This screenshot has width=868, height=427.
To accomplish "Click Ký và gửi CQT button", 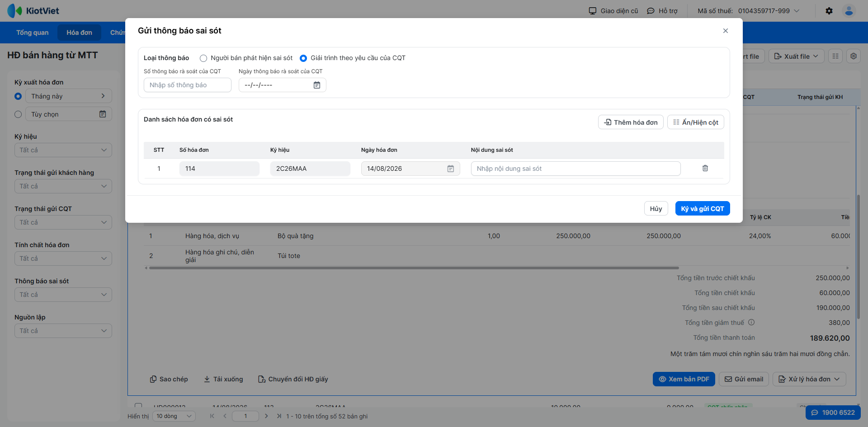I will point(703,209).
